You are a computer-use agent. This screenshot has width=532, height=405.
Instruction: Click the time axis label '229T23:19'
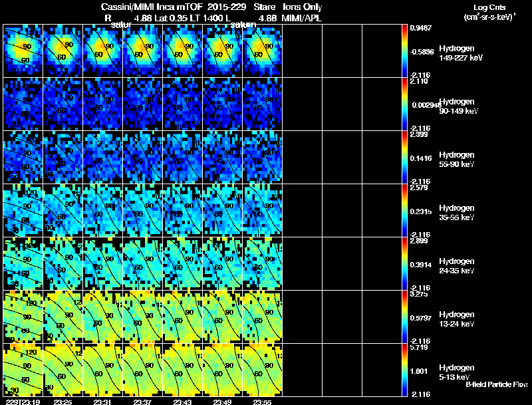click(x=22, y=402)
